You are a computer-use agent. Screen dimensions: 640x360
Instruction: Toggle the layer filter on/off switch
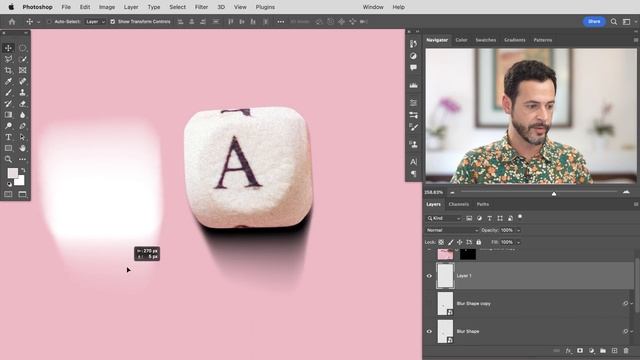click(x=520, y=217)
